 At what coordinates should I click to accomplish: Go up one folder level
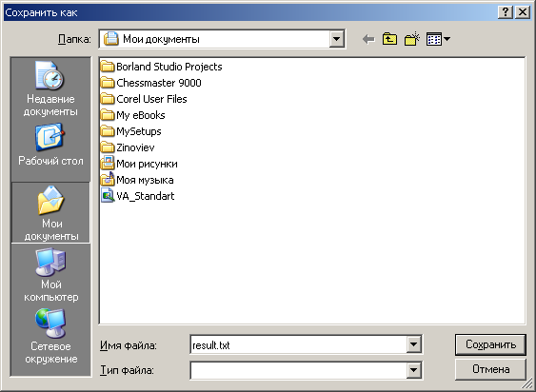point(389,39)
